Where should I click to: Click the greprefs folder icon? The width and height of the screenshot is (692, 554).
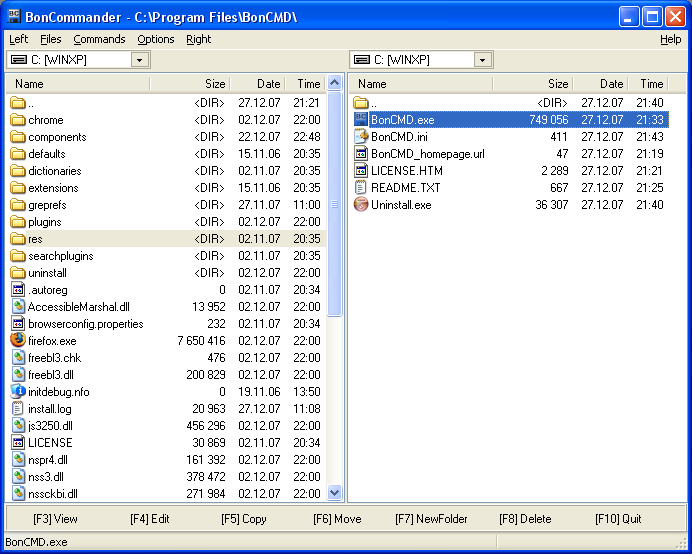(18, 205)
